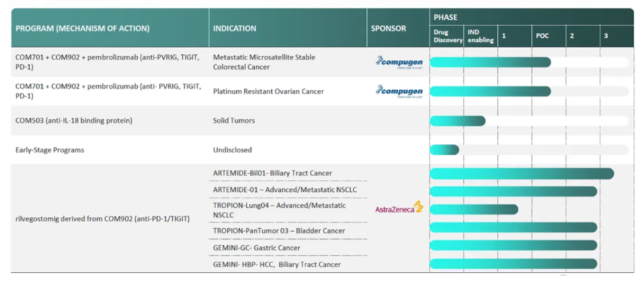Click the COM503 Solid Tumors progress bar
Screen dimensions: 644x283
[457, 121]
